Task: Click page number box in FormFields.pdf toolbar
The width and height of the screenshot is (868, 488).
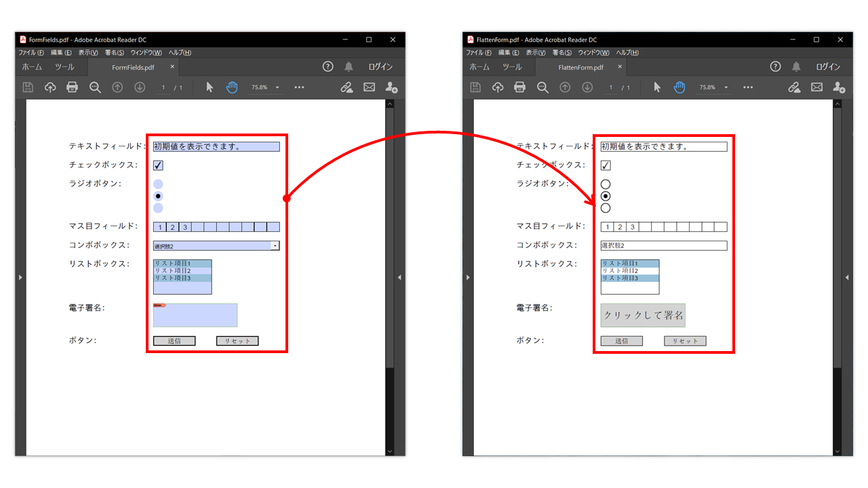Action: 163,87
